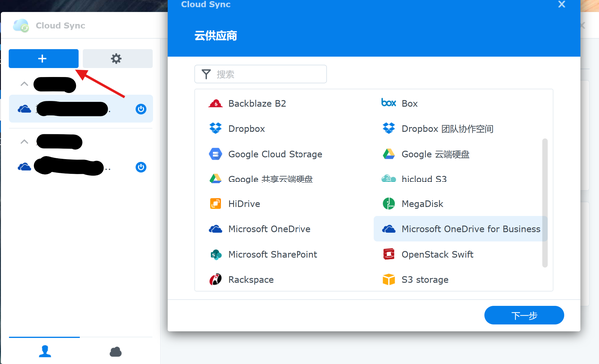Click the 下一步 next button

pos(524,315)
